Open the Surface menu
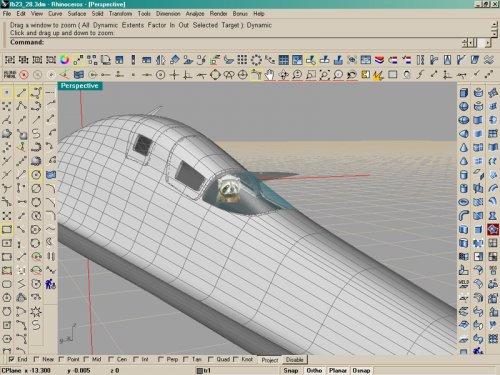 pyautogui.click(x=77, y=14)
